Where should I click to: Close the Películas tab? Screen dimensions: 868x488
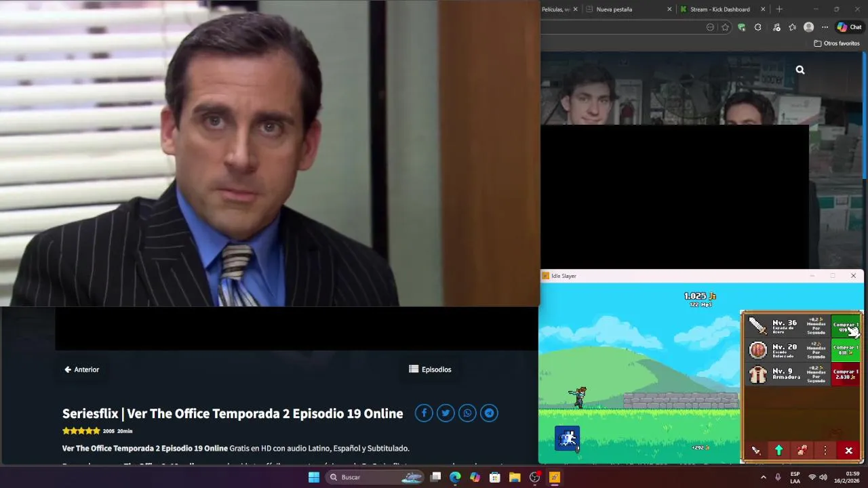tap(576, 9)
